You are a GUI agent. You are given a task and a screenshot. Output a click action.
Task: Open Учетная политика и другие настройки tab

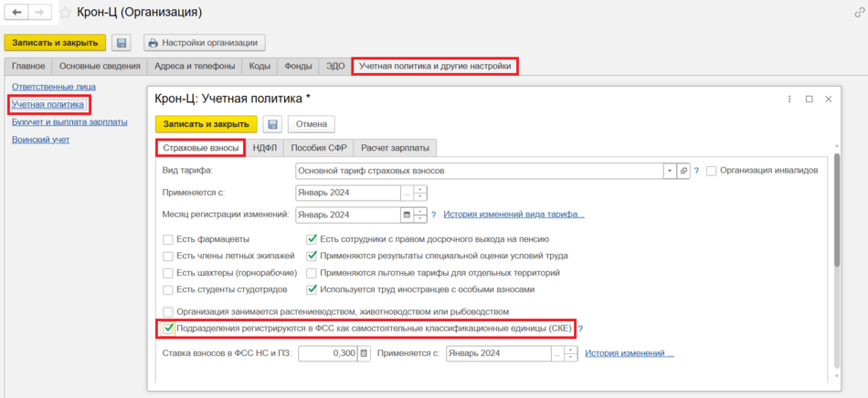(435, 67)
